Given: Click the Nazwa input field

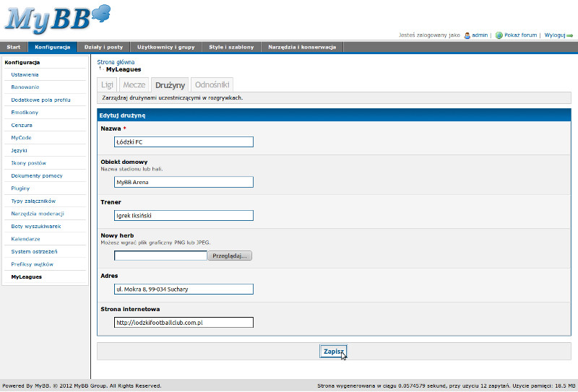Looking at the screenshot, I should tap(184, 142).
